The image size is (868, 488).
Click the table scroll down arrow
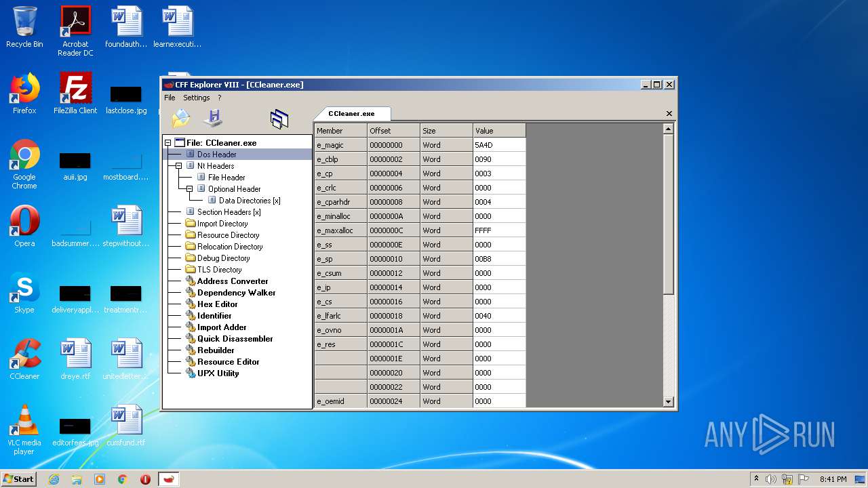pos(668,402)
